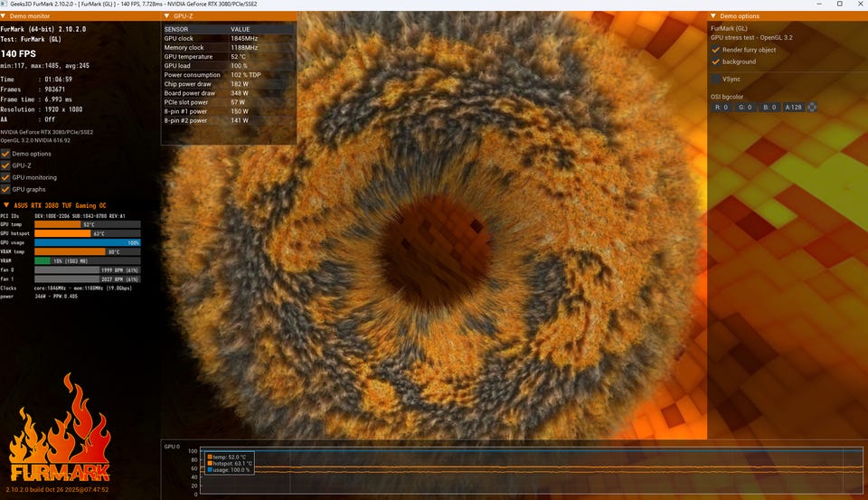
Task: Click the 140 FPS readout
Action: (x=18, y=53)
